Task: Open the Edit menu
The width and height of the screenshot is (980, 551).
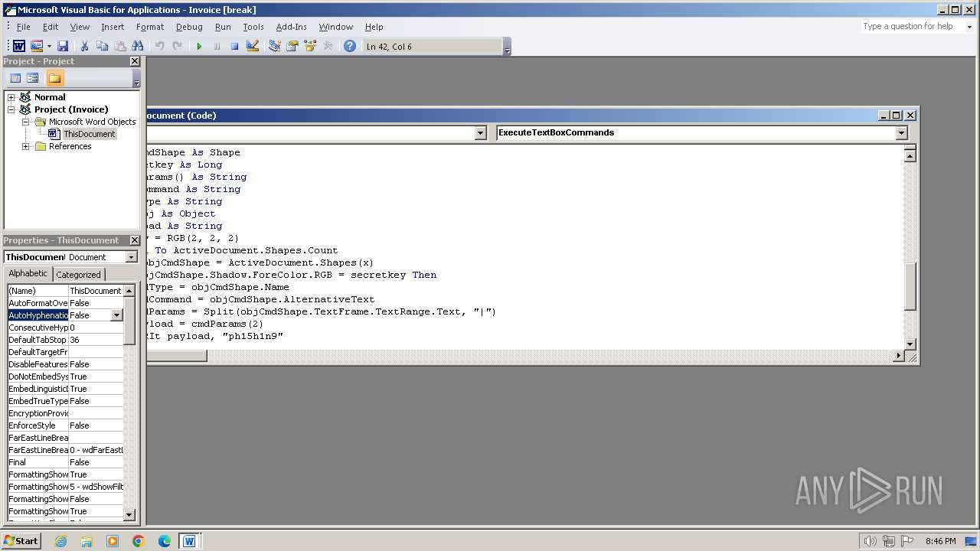Action: 51,27
